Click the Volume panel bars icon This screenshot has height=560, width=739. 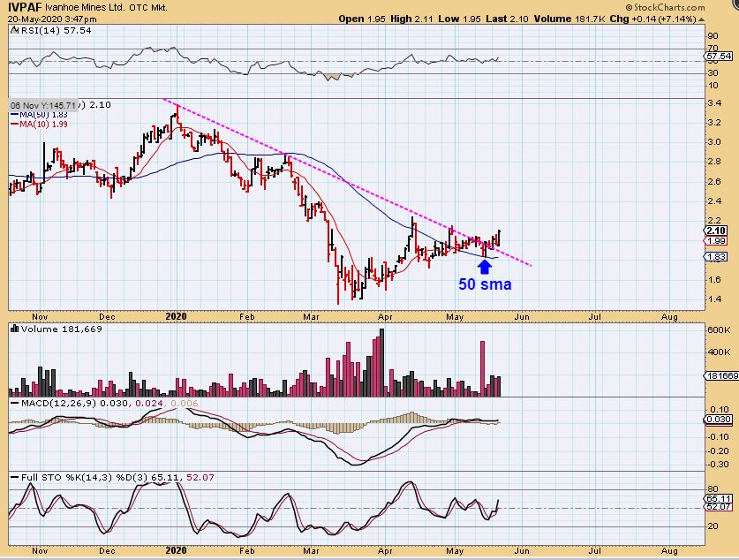click(14, 329)
